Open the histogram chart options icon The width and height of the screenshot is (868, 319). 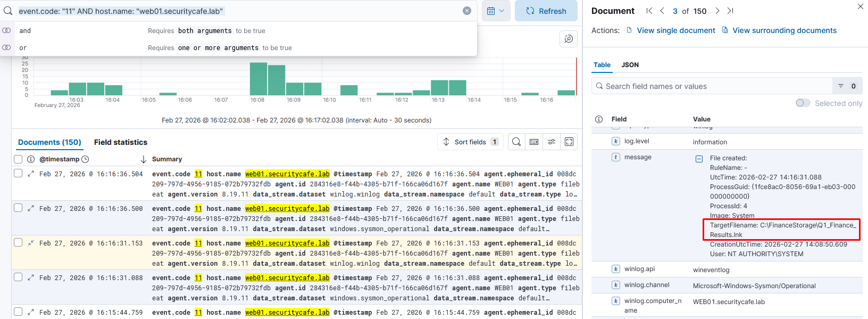(x=569, y=38)
